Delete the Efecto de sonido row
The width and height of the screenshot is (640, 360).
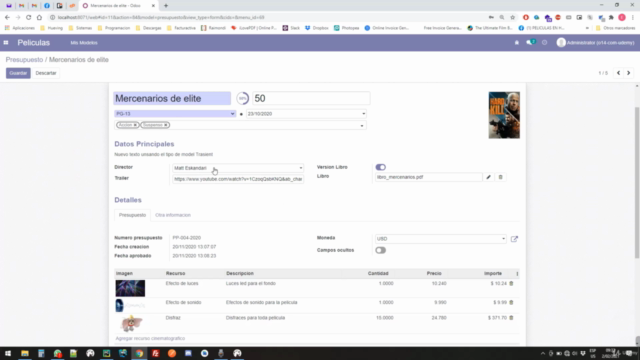point(511,302)
